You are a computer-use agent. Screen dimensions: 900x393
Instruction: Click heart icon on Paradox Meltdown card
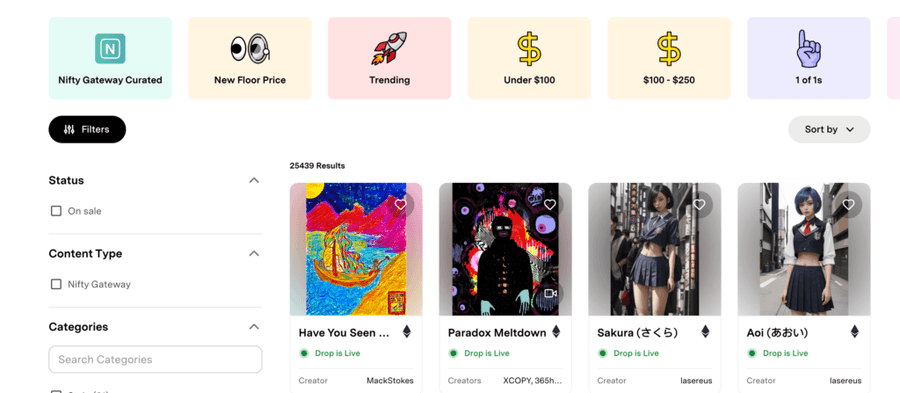point(549,205)
